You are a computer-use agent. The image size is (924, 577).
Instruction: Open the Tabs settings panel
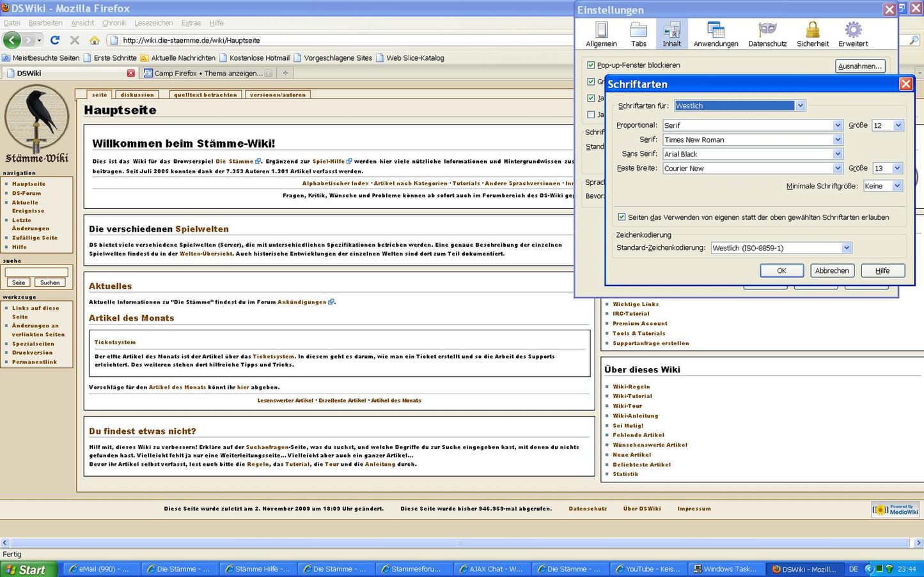click(638, 35)
